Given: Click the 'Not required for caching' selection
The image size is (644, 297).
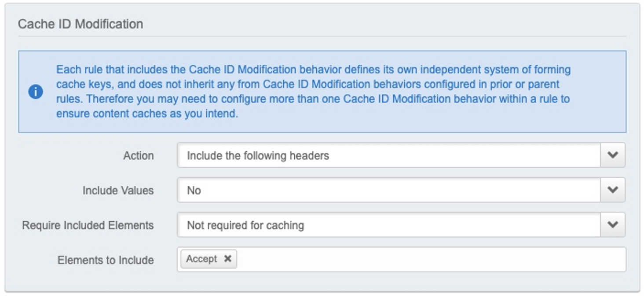Looking at the screenshot, I should click(245, 225).
